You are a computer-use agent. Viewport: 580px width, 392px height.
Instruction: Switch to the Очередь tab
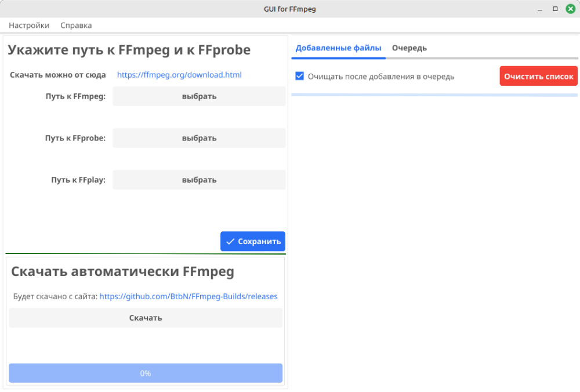tap(409, 48)
